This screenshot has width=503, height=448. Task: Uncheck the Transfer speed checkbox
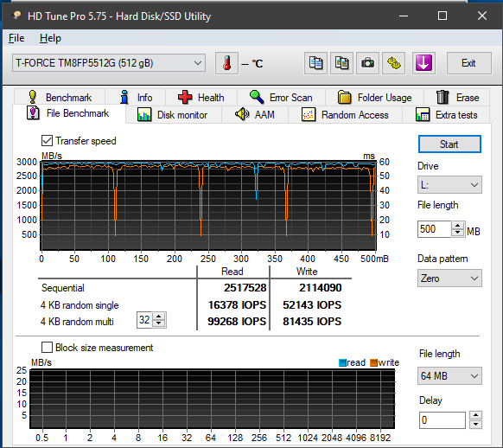tap(48, 141)
